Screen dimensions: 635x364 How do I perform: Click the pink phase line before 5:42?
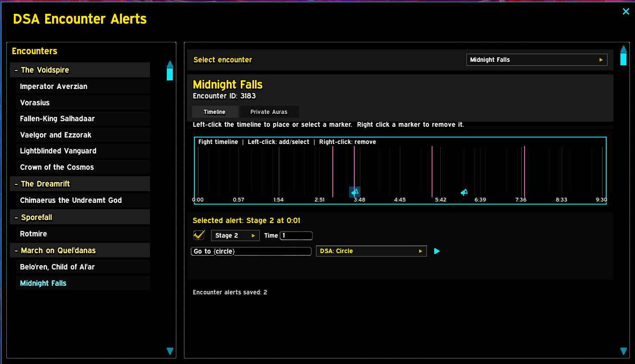(432, 171)
